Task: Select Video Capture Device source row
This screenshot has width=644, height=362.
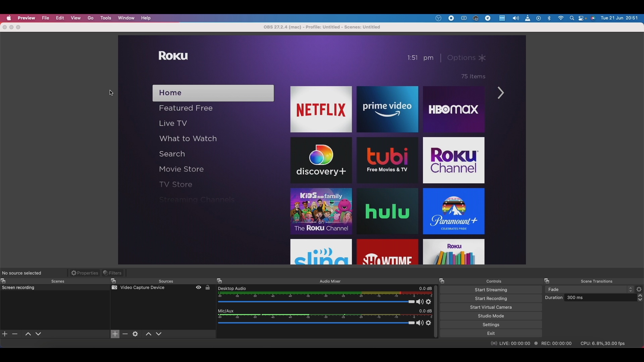Action: pyautogui.click(x=163, y=288)
